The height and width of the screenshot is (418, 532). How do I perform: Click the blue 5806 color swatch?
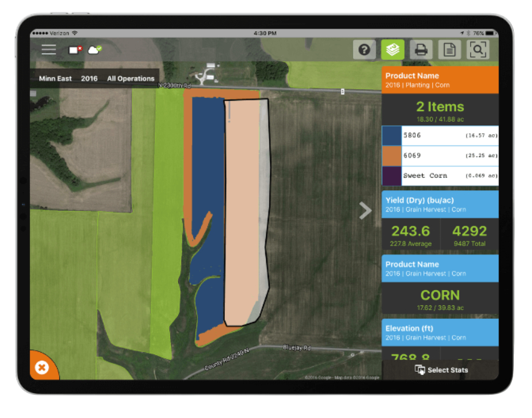point(392,135)
